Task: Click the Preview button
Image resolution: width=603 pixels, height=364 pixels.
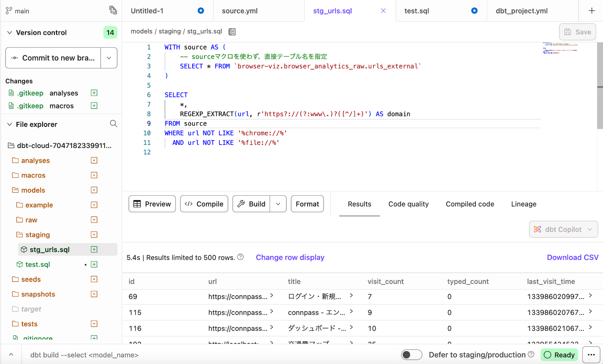Action: coord(152,204)
